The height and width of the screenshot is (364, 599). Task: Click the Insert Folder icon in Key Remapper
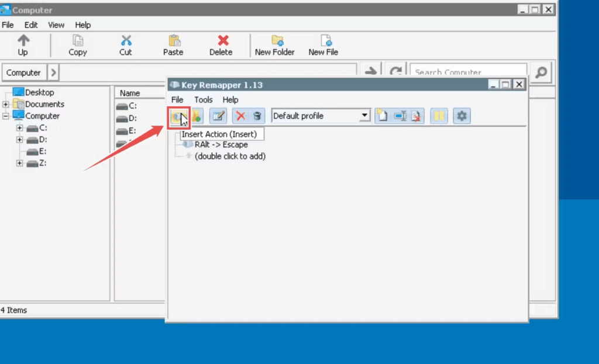tap(196, 116)
